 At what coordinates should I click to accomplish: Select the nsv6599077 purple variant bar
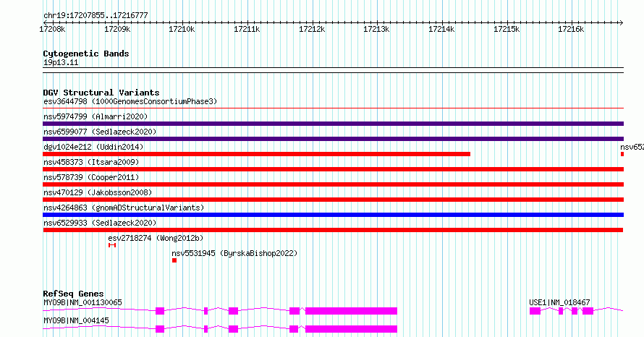click(x=333, y=139)
